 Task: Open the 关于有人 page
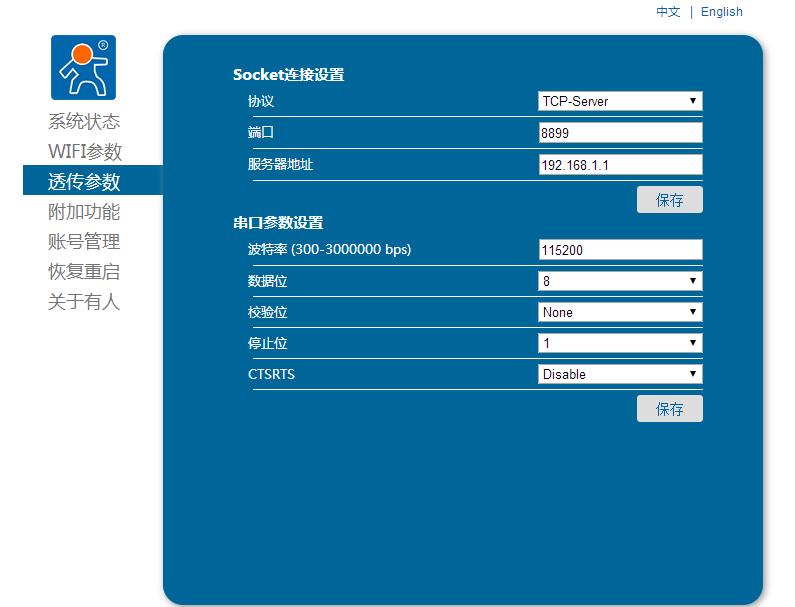point(84,302)
